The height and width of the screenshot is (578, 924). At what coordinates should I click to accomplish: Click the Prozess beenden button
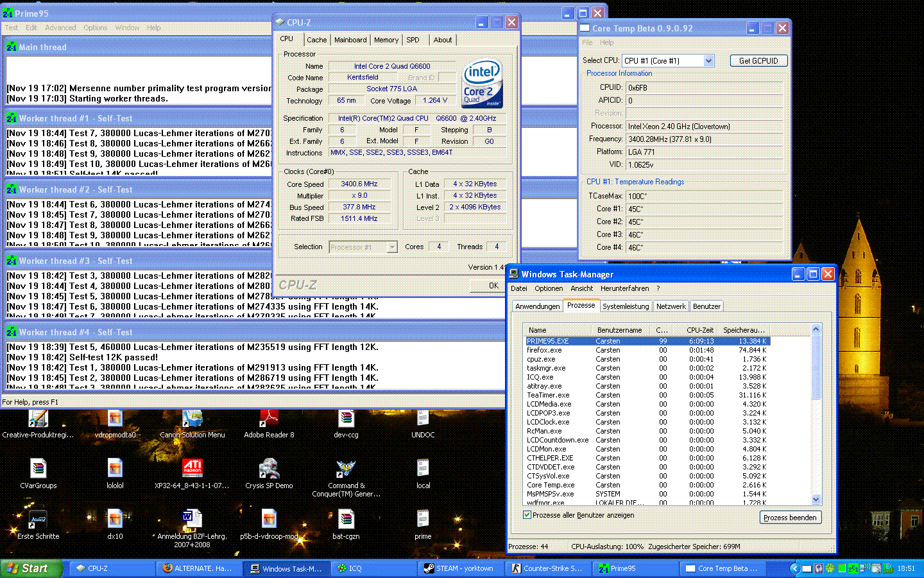[x=790, y=518]
